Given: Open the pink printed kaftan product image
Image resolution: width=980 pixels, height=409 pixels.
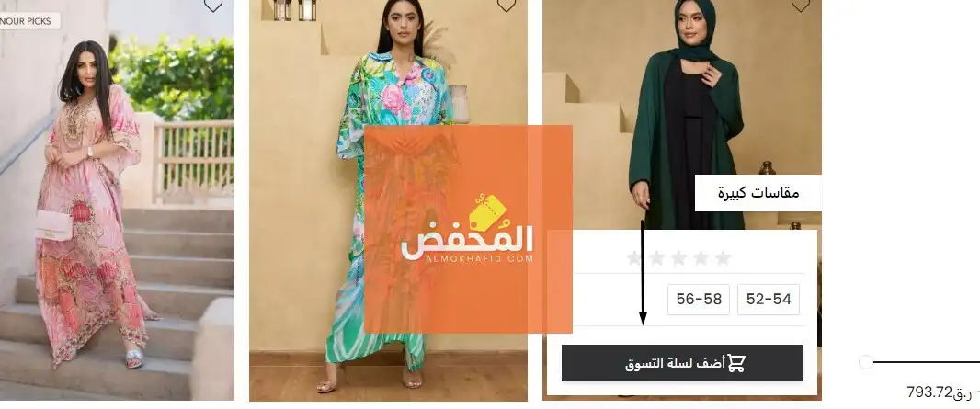Looking at the screenshot, I should (x=117, y=199).
